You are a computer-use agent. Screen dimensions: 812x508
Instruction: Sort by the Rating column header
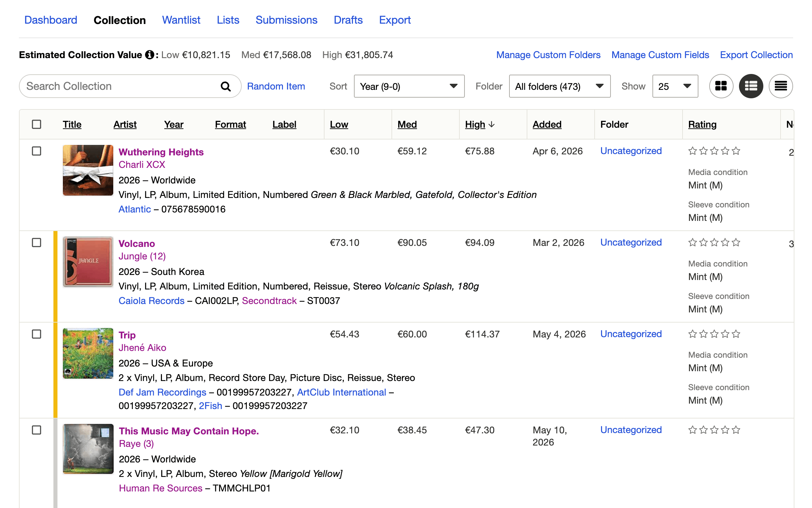[702, 125]
